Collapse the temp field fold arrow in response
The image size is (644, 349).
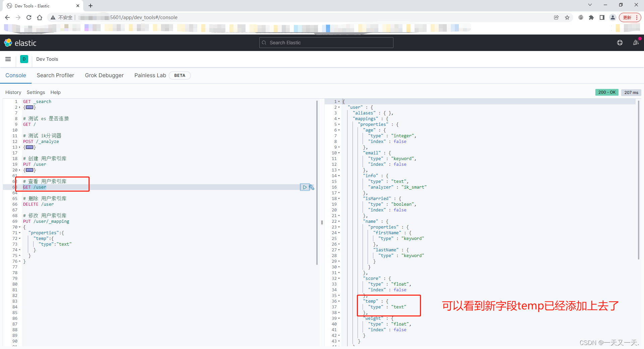pyautogui.click(x=338, y=301)
